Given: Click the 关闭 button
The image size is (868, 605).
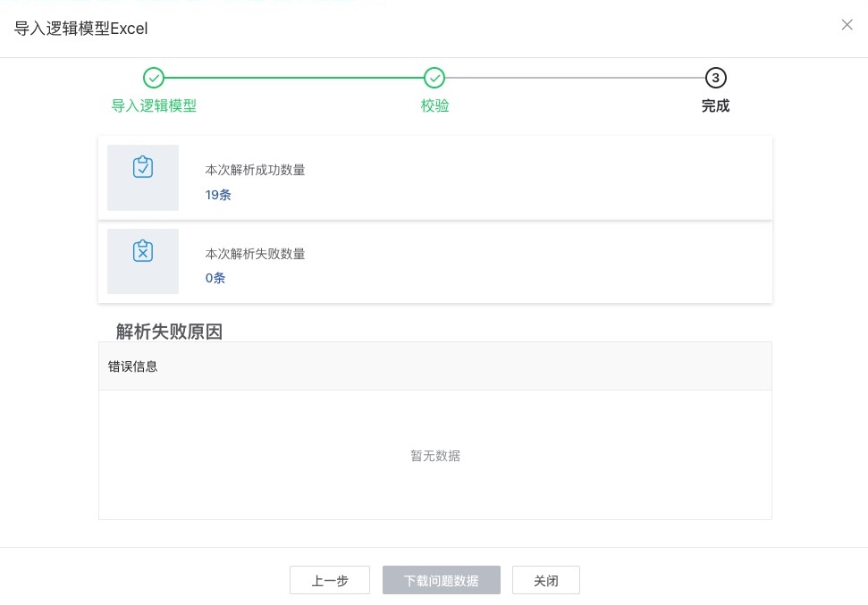Looking at the screenshot, I should (545, 580).
